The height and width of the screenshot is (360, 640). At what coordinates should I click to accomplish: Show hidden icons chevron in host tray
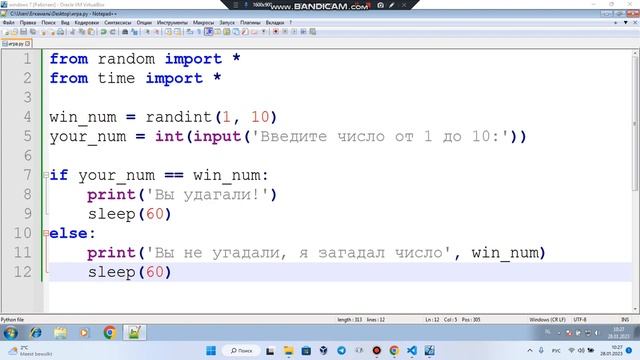[530, 351]
